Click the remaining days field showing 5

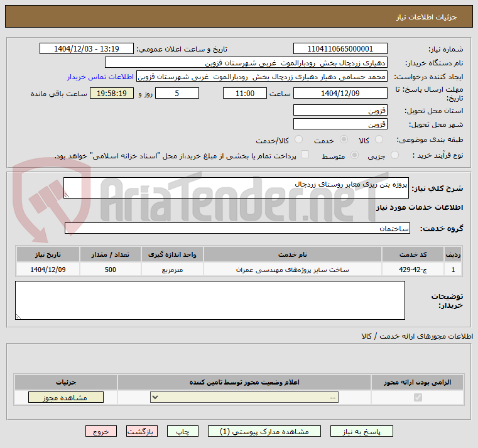pos(177,94)
